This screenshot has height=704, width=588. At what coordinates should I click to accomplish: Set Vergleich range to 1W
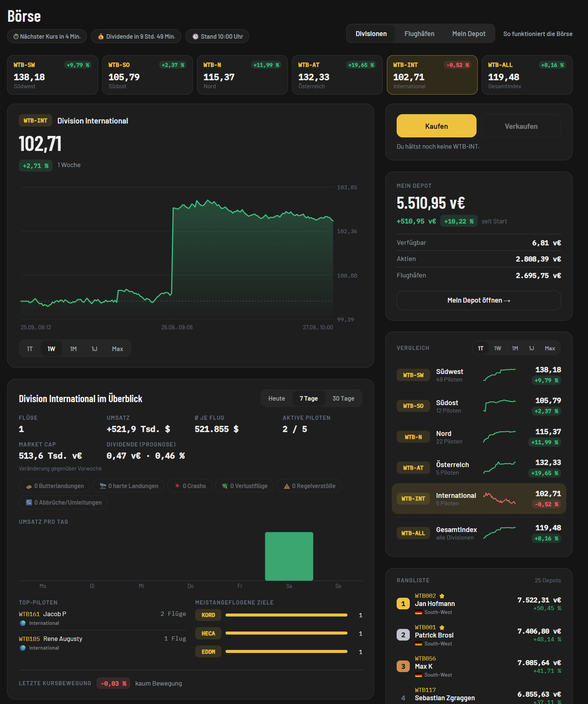pyautogui.click(x=498, y=348)
